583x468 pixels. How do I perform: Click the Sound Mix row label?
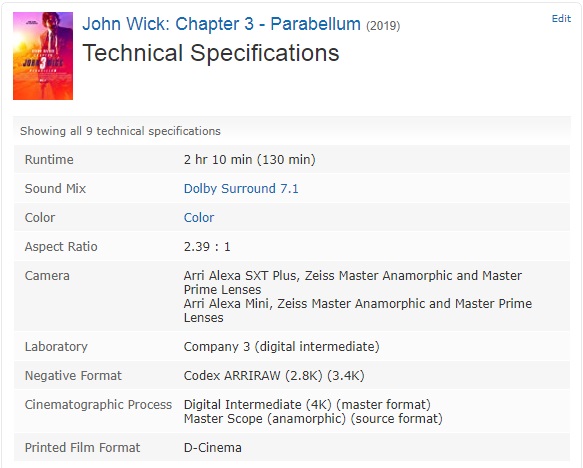point(55,188)
